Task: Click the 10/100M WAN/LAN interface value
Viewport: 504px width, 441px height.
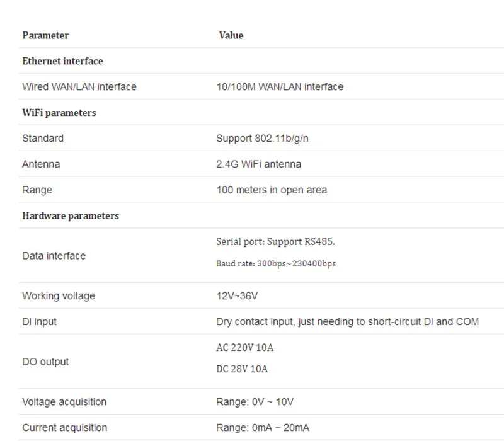Action: [280, 87]
